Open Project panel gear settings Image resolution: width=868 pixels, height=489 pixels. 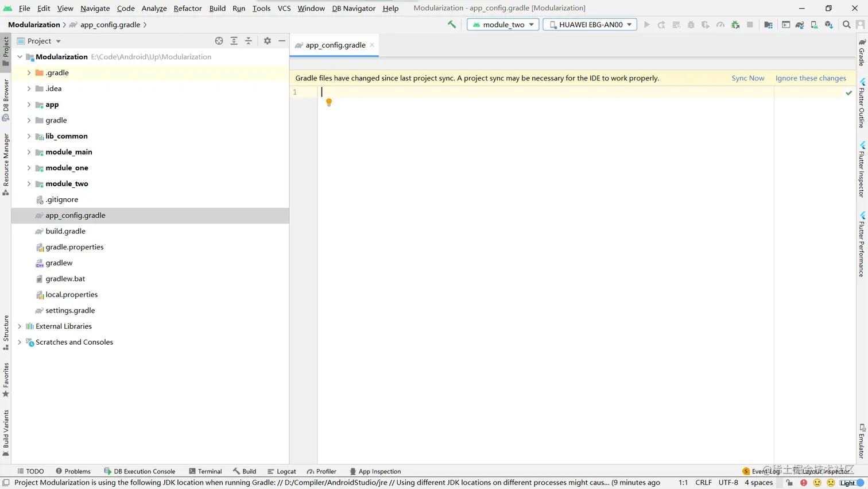point(268,41)
